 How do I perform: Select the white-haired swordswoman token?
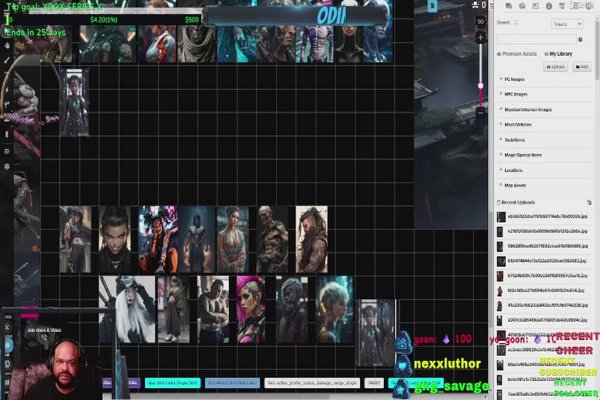click(x=127, y=309)
